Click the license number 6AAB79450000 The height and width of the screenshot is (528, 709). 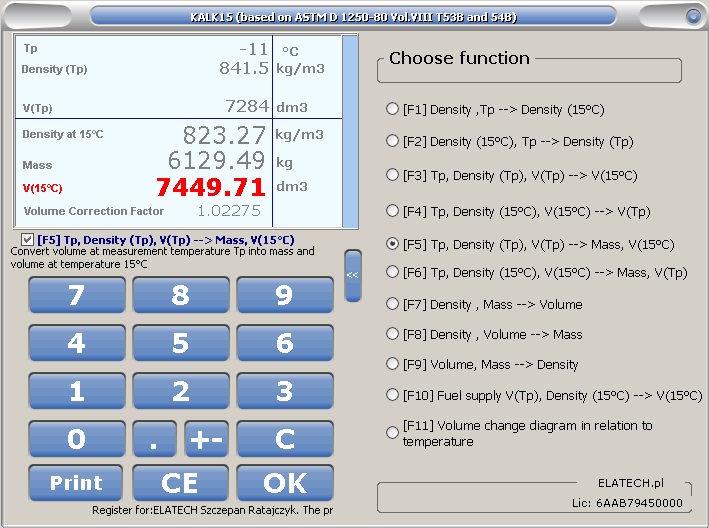click(639, 503)
